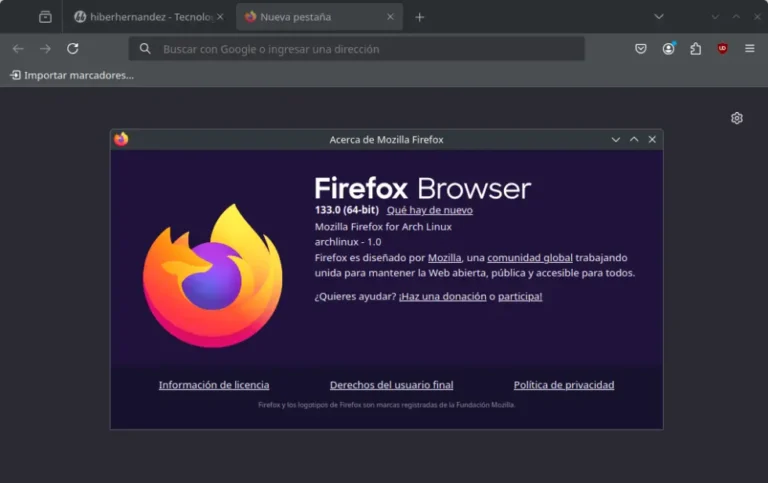The image size is (768, 483).
Task: Open new tab page settings gear
Action: (737, 118)
